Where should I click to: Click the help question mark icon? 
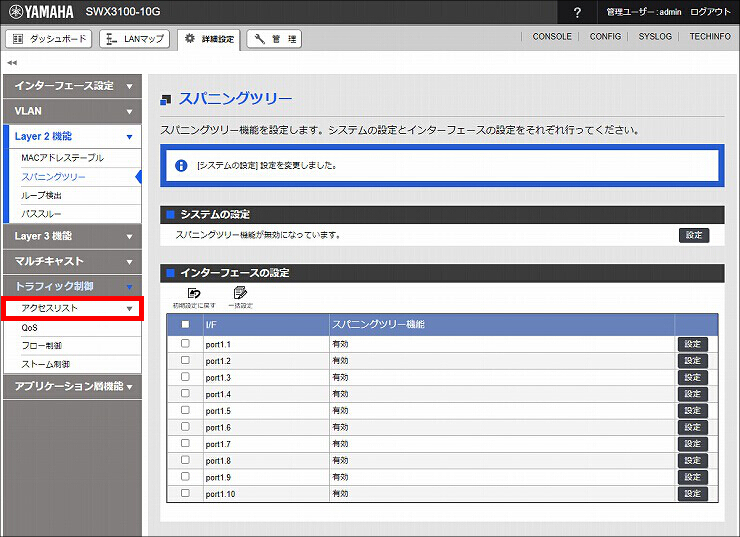[x=577, y=12]
